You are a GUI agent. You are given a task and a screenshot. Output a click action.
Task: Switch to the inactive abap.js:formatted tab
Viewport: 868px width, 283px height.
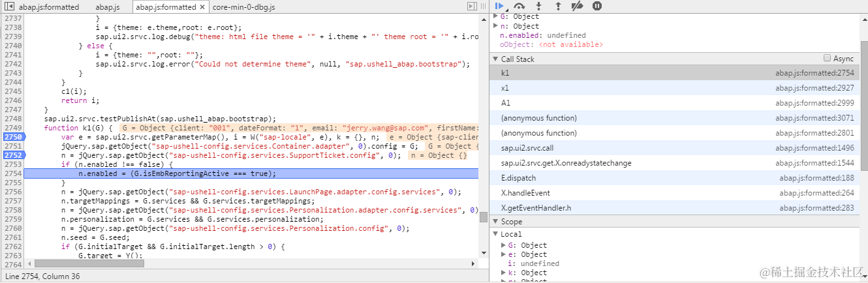pos(49,7)
